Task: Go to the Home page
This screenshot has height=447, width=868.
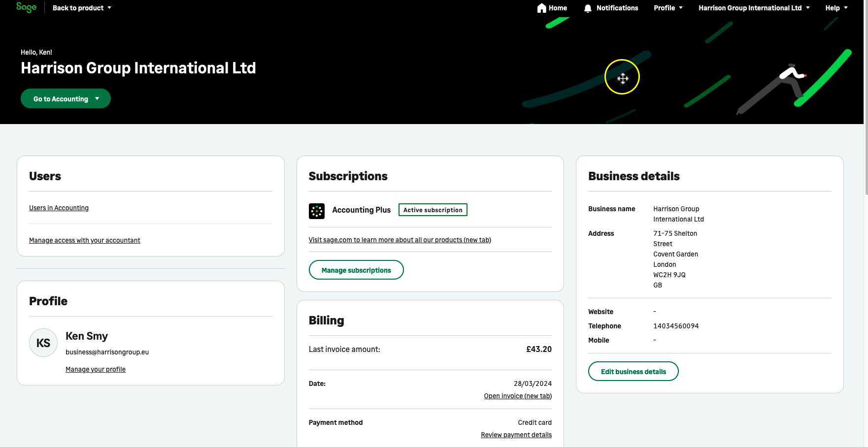Action: point(552,8)
